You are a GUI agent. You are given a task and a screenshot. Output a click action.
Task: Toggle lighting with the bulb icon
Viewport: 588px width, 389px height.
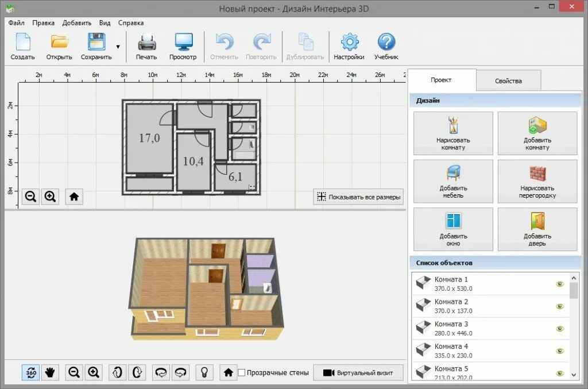(x=204, y=372)
